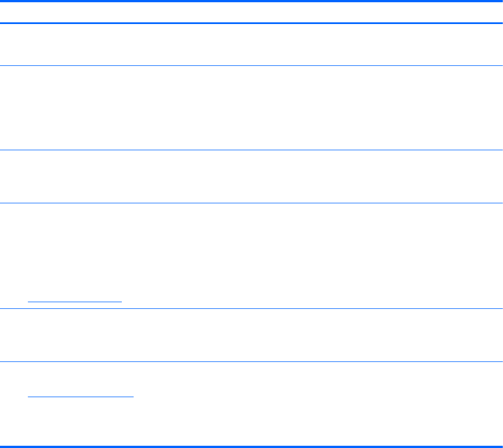This screenshot has height=448, width=503.
Task: Click the divider between first and second rows
Action: (x=251, y=66)
